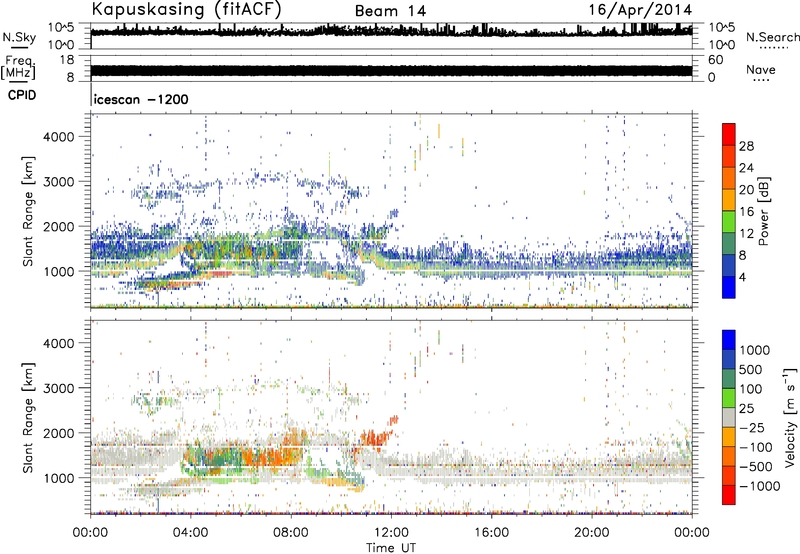Click the "2000" range tick of velocity panel
Viewport: 800px width, 554px height.
pos(58,433)
